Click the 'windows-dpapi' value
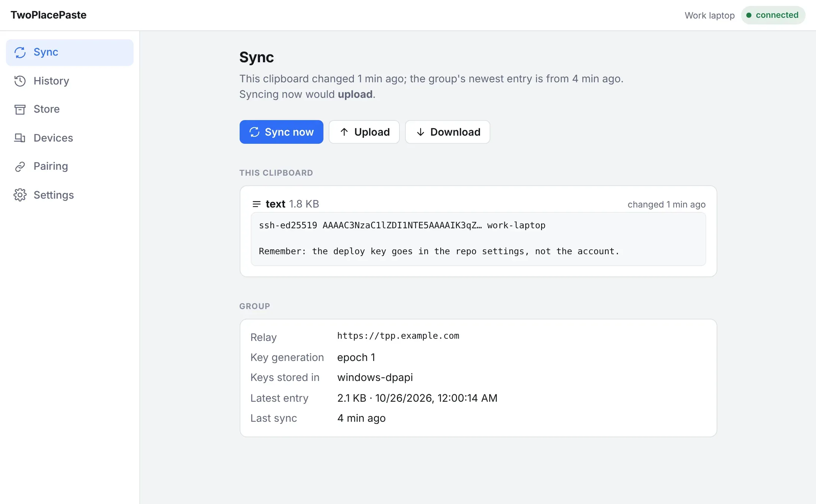The width and height of the screenshot is (816, 504). coord(375,377)
